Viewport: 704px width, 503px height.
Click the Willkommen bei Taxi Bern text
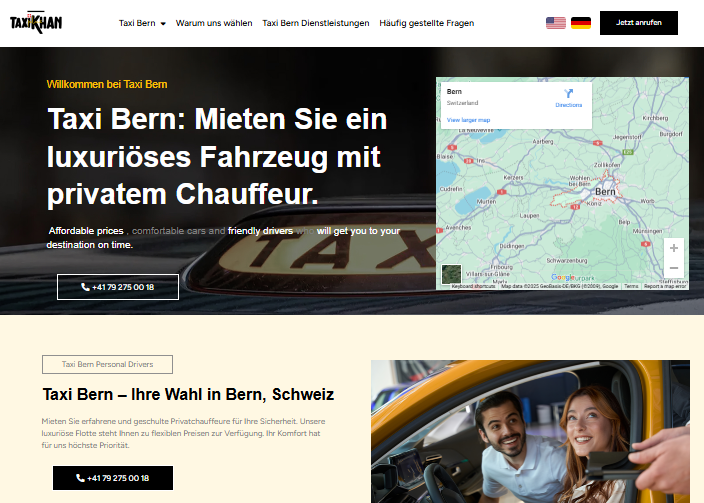click(x=107, y=84)
